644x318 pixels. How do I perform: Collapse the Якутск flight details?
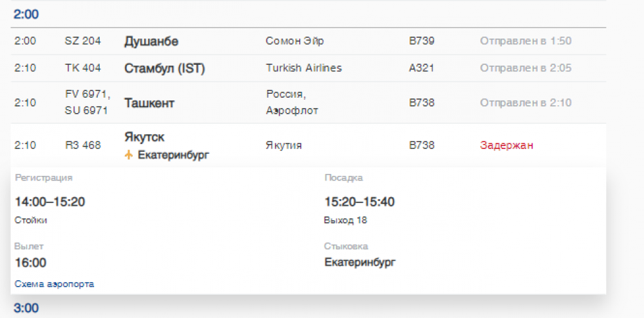144,137
